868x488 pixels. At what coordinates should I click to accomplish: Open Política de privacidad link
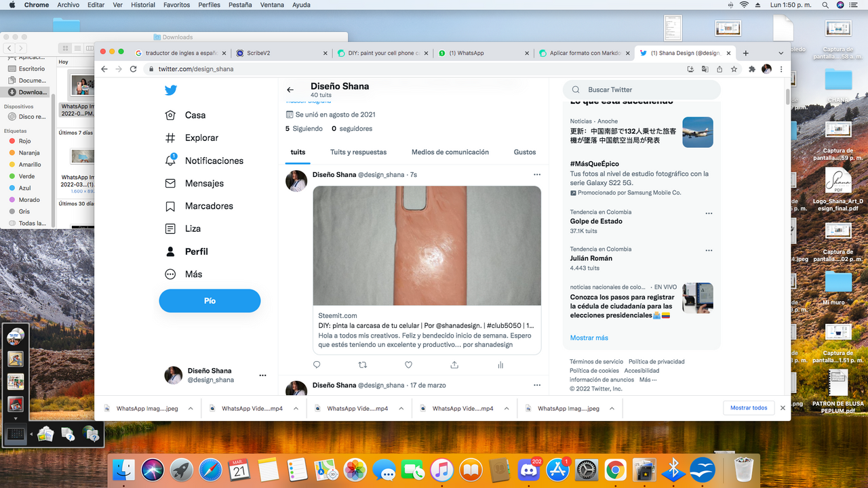656,362
